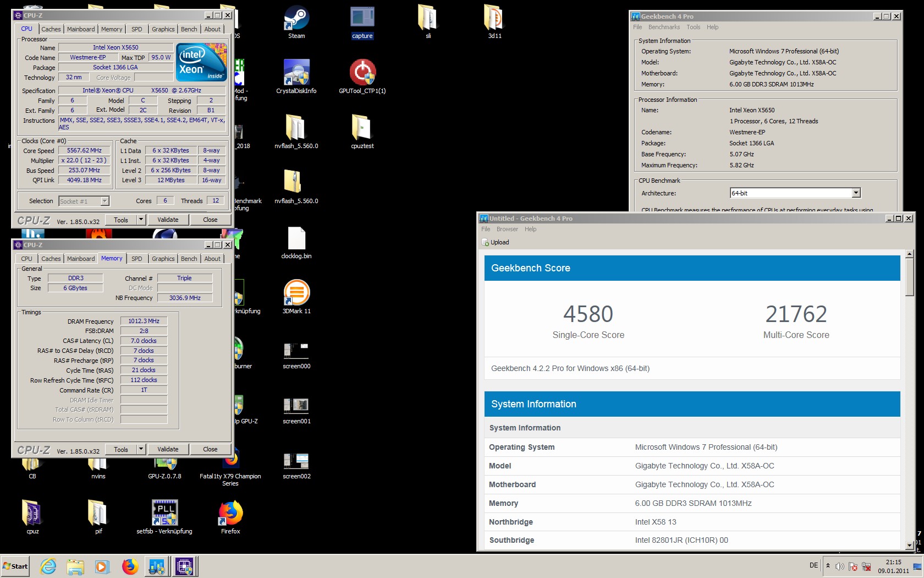Image resolution: width=924 pixels, height=578 pixels.
Task: Switch to Caches tab in upper CPU-Z
Action: pos(51,29)
